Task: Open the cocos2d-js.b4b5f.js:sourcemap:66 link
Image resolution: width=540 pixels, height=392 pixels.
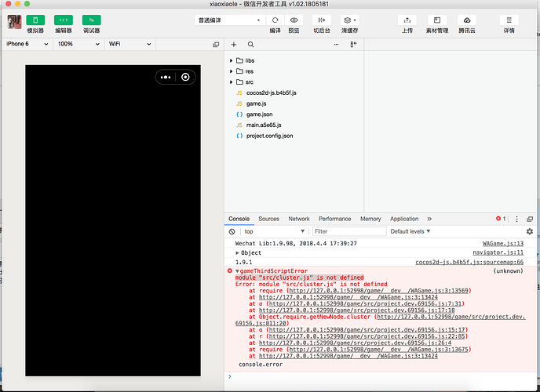Action: pyautogui.click(x=469, y=262)
